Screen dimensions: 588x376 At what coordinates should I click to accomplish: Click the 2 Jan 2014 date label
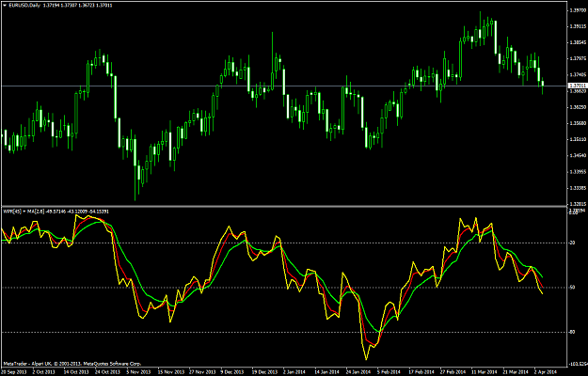click(294, 372)
